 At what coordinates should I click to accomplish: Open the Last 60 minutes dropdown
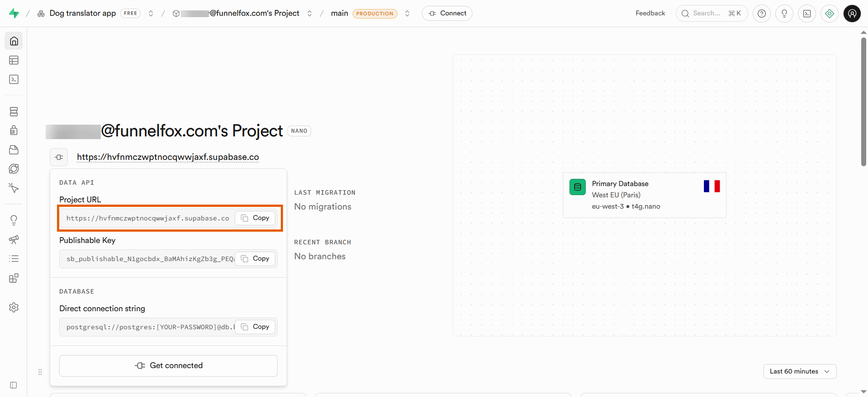(x=800, y=371)
